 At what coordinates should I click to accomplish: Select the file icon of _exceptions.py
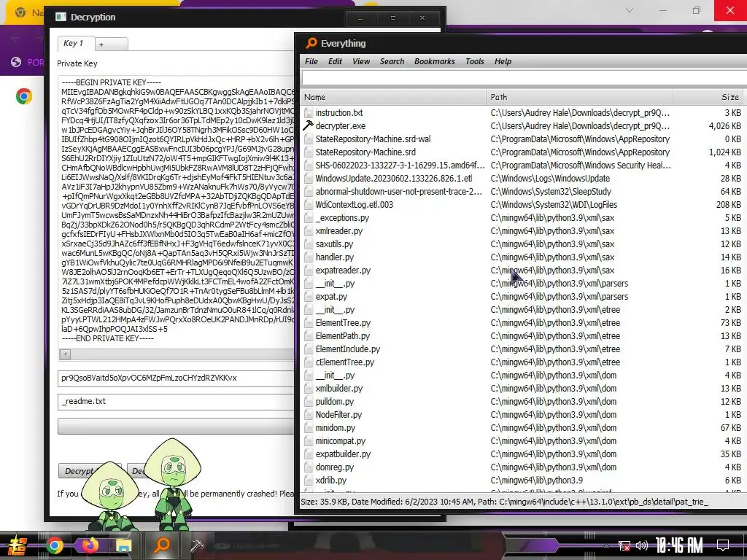309,217
